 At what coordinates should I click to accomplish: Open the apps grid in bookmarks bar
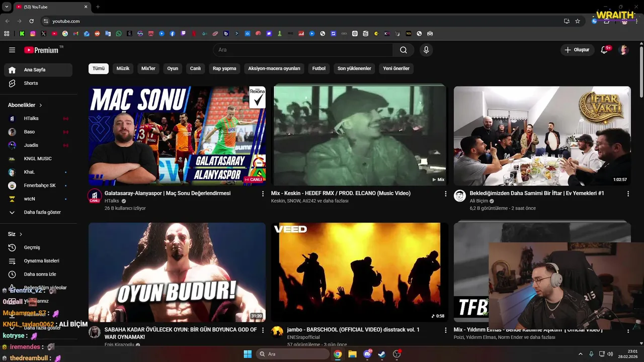(x=7, y=34)
